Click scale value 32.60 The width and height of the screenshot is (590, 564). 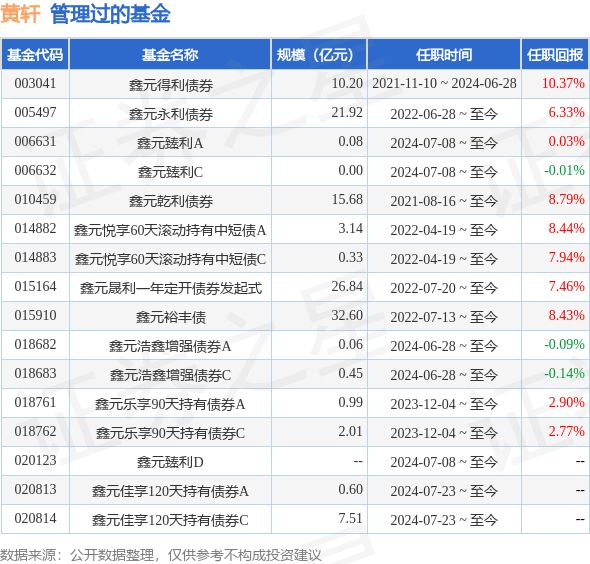347,315
